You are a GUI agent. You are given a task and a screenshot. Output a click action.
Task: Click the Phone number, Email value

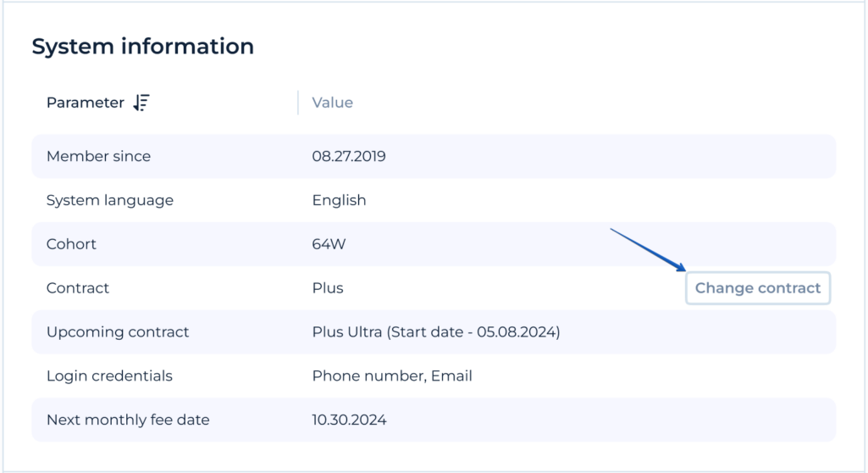coord(391,376)
